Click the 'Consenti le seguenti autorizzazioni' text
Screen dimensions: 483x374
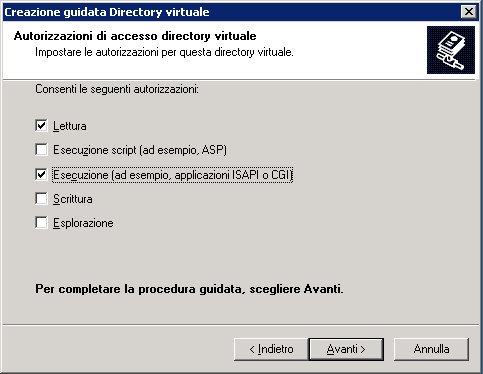[x=117, y=89]
